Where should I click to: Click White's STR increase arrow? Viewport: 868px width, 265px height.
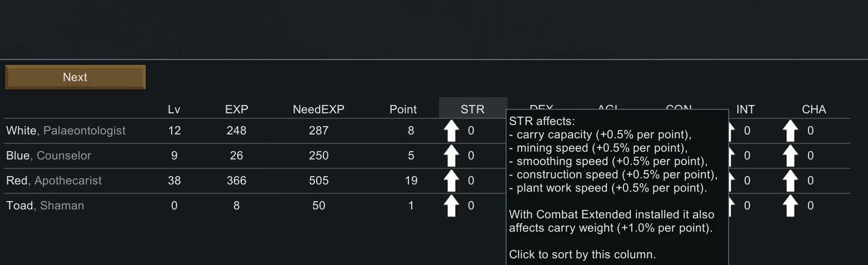pyautogui.click(x=451, y=131)
